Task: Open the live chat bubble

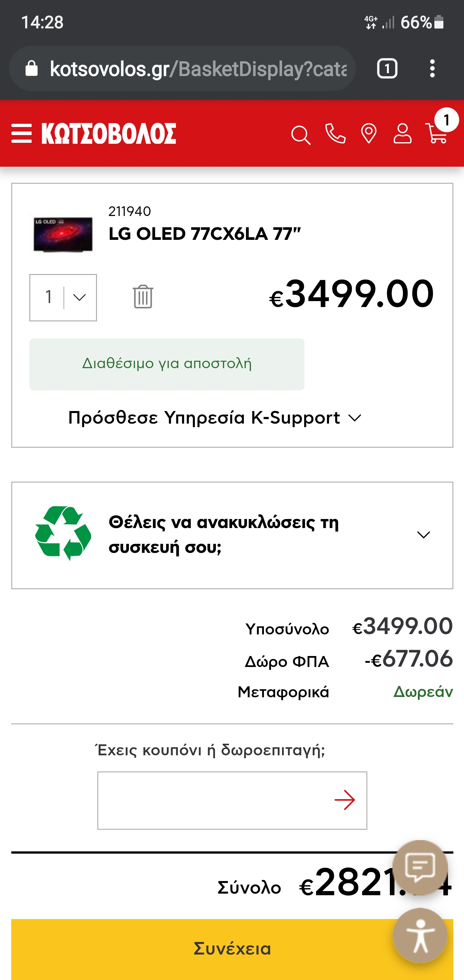Action: [420, 867]
